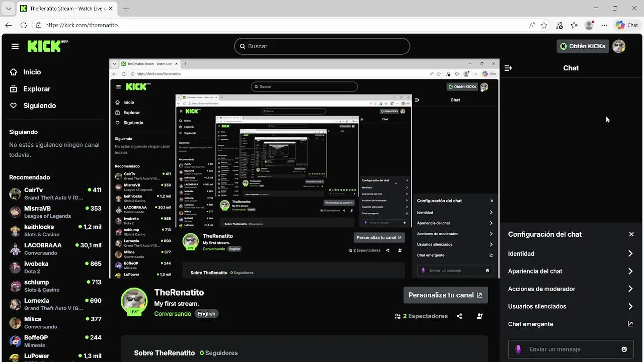Viewport: 644px width, 362px height.
Task: Click Personaliza tu canal button
Action: pos(445,295)
